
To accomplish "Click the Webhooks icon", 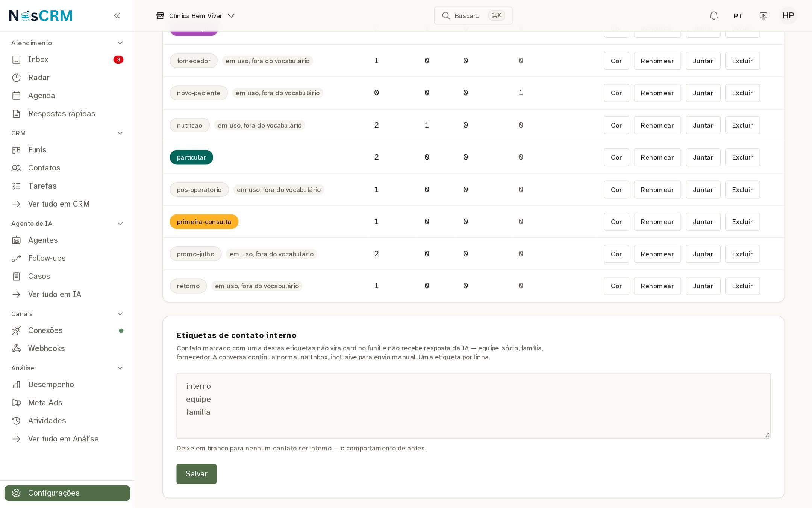I will tap(16, 348).
